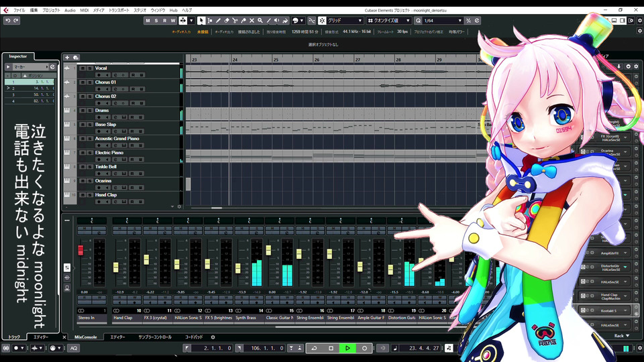This screenshot has width=644, height=362.
Task: Click the Add Track plus icon
Action: (x=67, y=58)
